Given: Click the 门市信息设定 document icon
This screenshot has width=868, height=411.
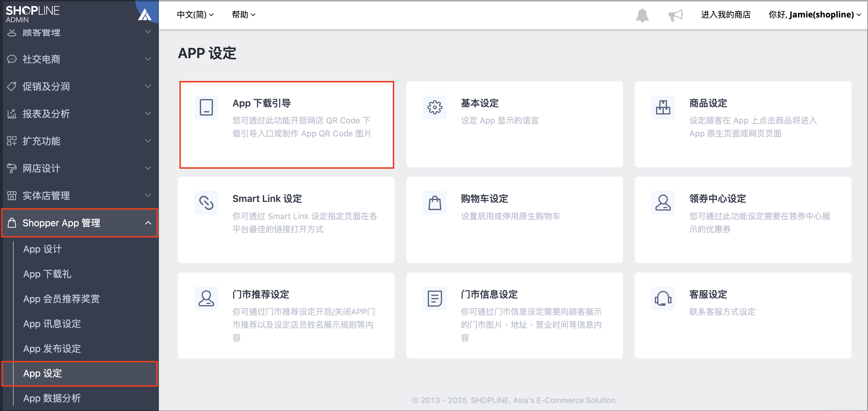Looking at the screenshot, I should point(435,299).
